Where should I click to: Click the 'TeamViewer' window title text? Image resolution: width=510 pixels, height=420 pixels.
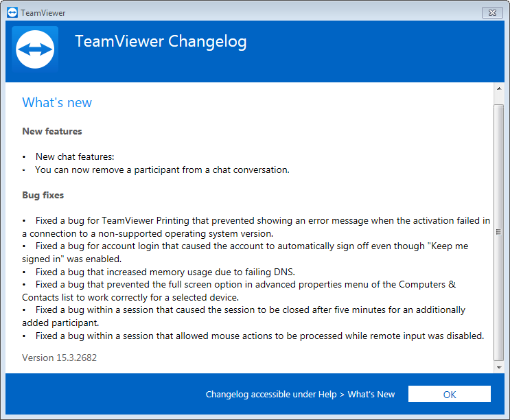point(43,13)
